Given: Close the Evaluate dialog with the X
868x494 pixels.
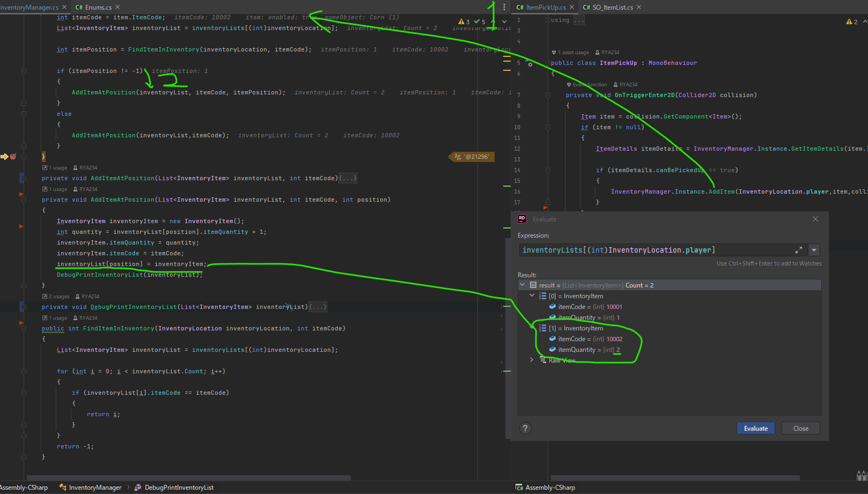Looking at the screenshot, I should (x=815, y=219).
